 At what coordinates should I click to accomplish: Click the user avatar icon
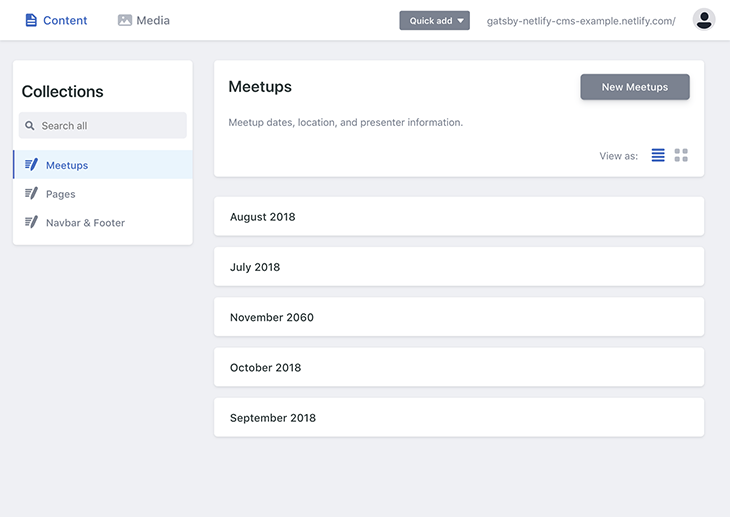tap(704, 20)
